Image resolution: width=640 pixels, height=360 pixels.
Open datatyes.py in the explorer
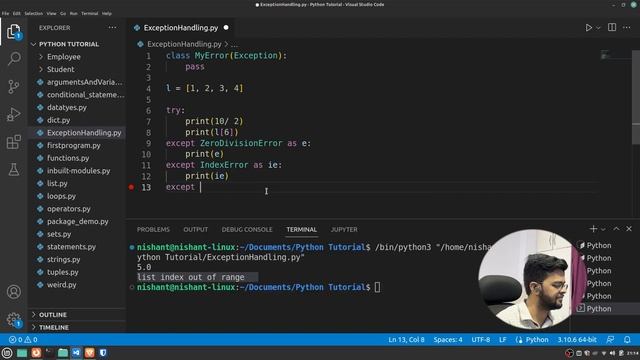pos(67,107)
